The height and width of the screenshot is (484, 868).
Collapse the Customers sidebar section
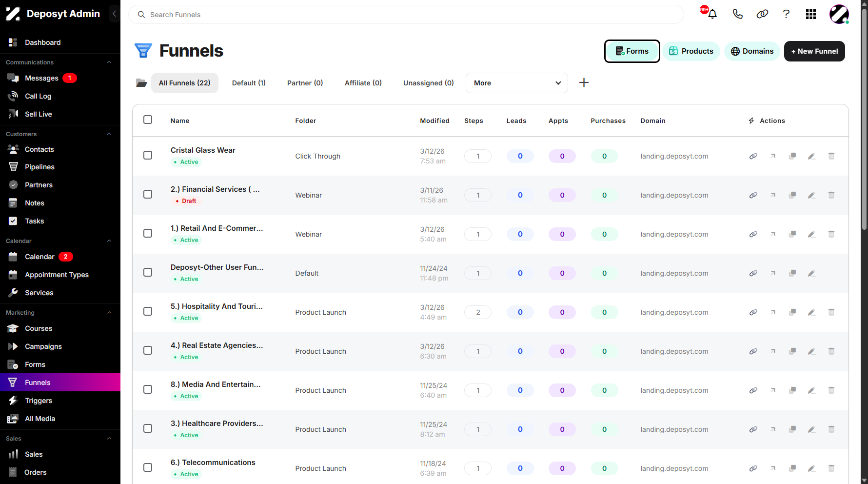click(x=109, y=134)
